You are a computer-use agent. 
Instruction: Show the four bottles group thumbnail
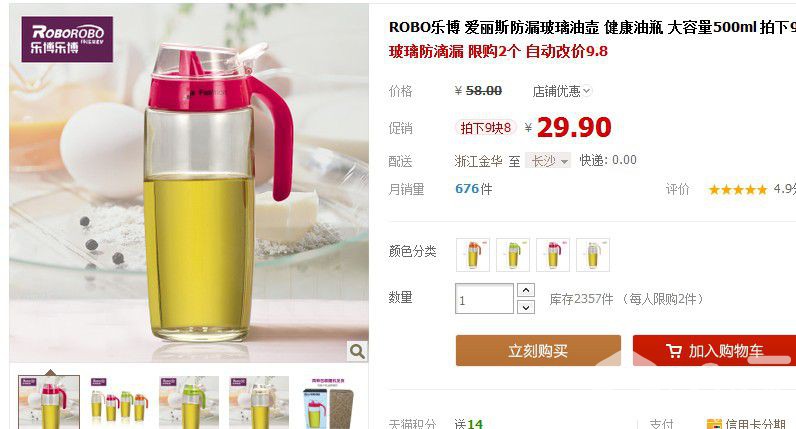[119, 402]
